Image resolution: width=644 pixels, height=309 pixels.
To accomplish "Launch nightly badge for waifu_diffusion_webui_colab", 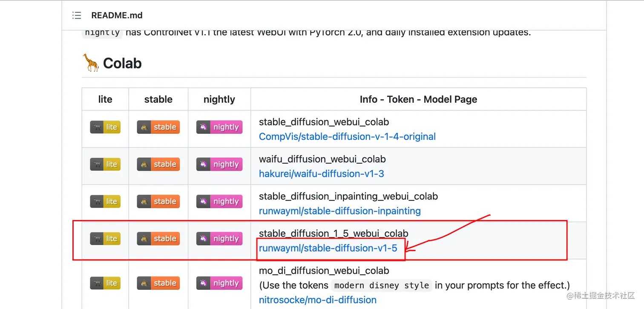I will point(219,164).
